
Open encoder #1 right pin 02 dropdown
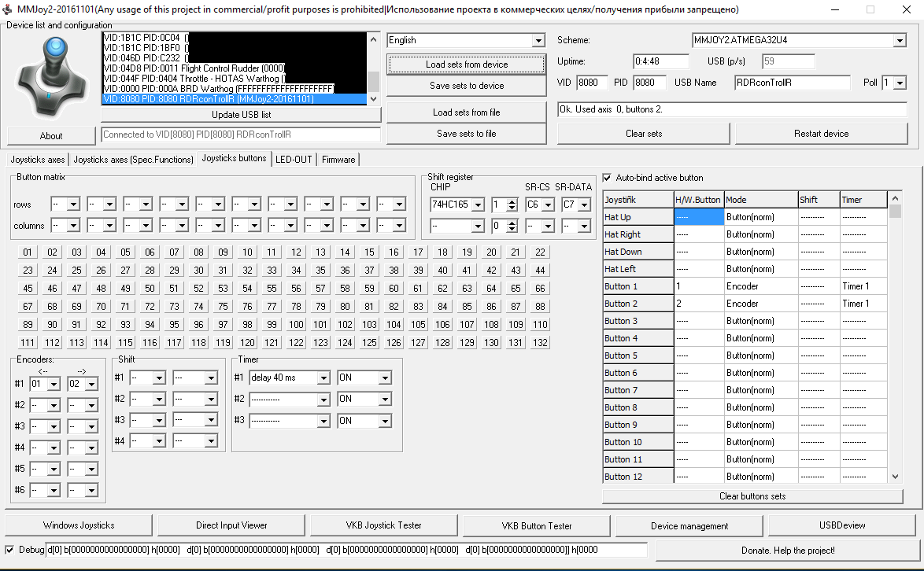[91, 385]
